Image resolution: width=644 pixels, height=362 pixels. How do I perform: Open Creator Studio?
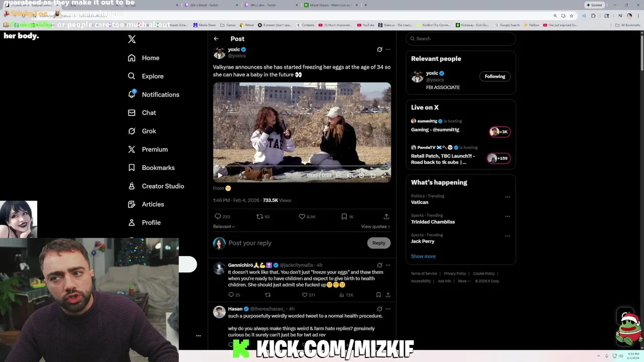point(156,186)
